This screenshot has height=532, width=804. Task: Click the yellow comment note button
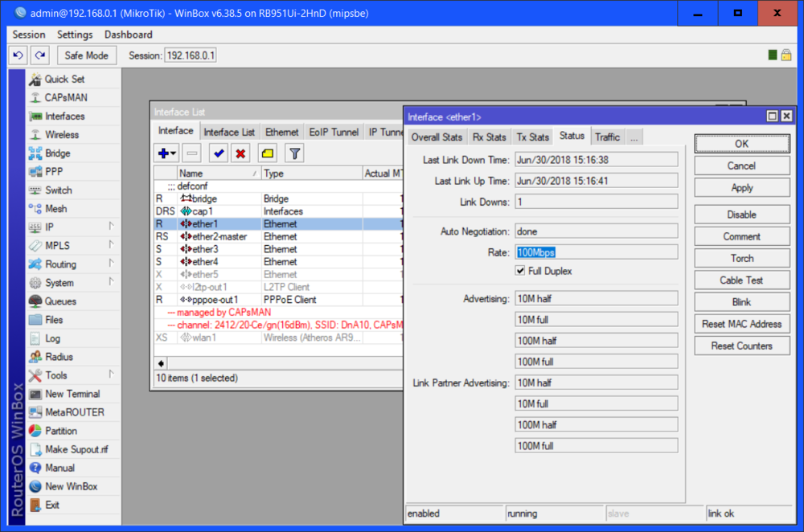[x=267, y=153]
